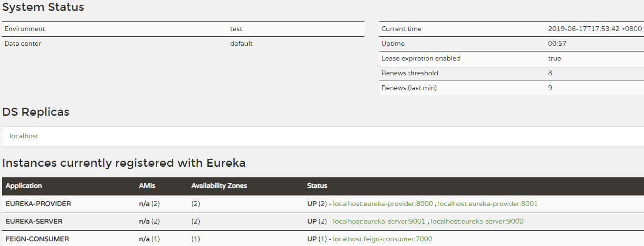This screenshot has width=644, height=246.
Task: Select the renews threshold value 8
Action: [550, 73]
